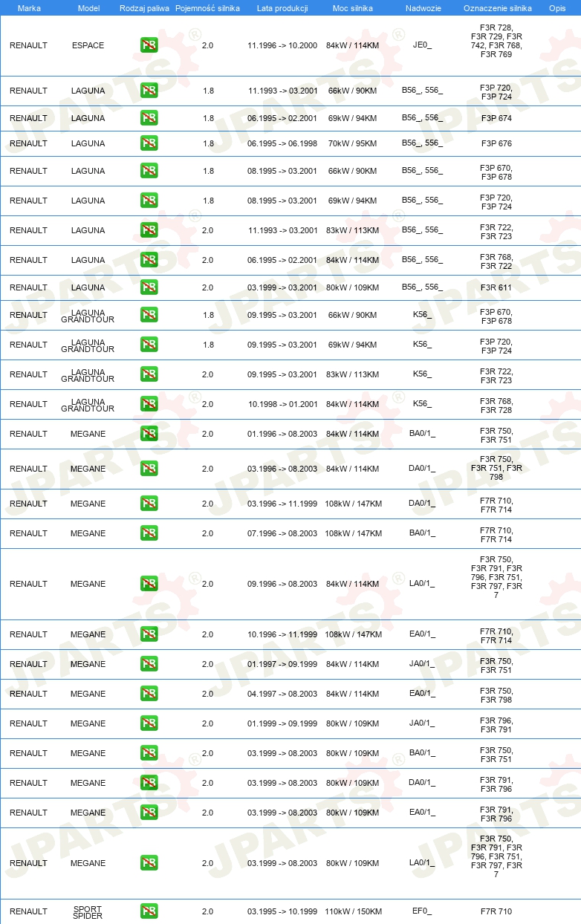Viewport: 581px width, 924px height.
Task: Select the F3R 611 engine code cell
Action: point(496,287)
